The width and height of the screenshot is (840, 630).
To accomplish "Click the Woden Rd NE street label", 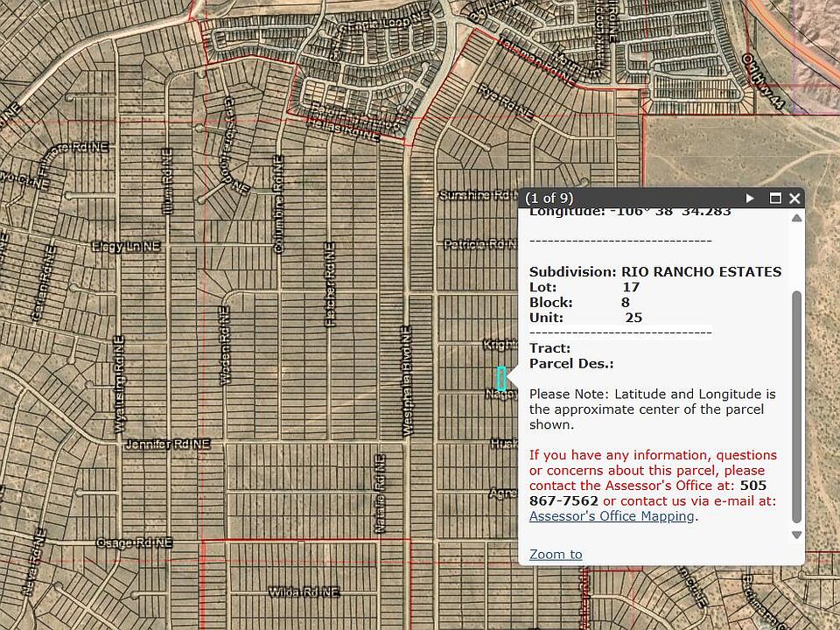I will tap(225, 345).
